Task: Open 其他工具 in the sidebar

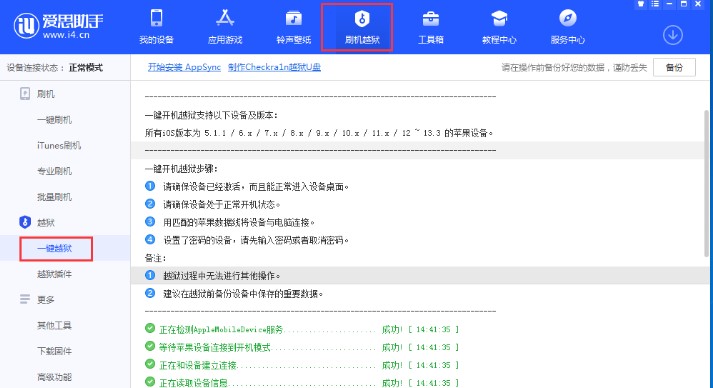Action: tap(54, 325)
